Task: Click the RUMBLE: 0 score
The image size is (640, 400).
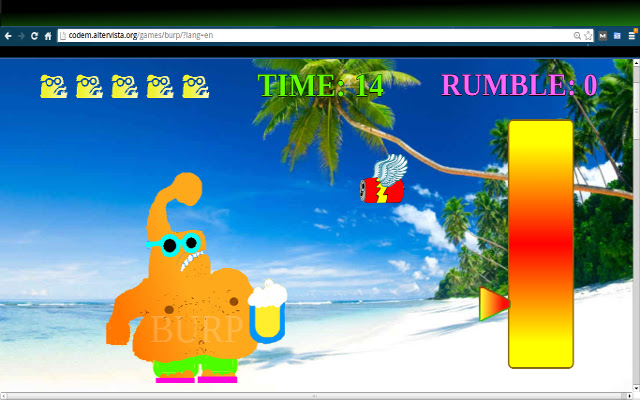Action: click(519, 85)
